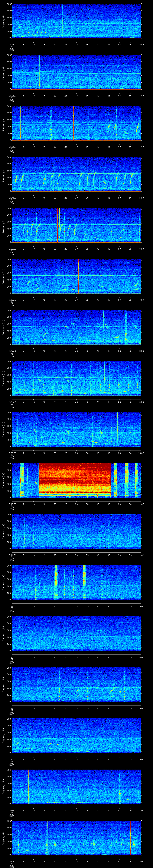Click the red line near 7 s in the 10:16:00 panel

tap(28, 787)
